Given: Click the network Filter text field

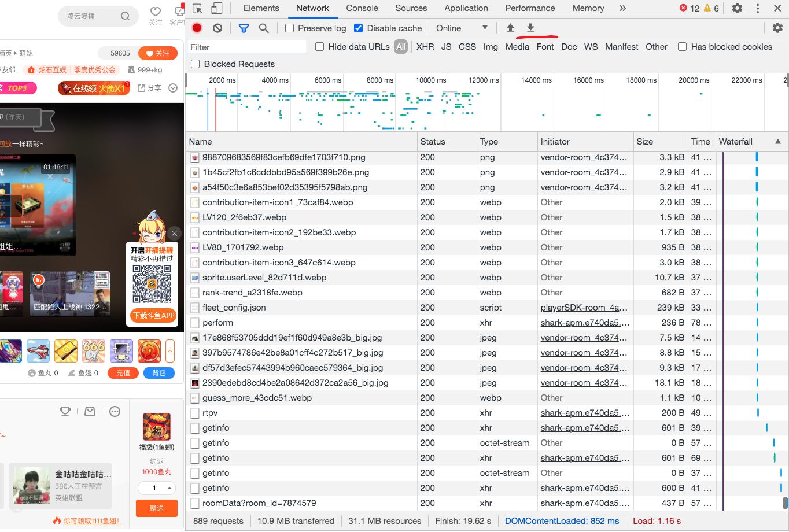Looking at the screenshot, I should [248, 47].
